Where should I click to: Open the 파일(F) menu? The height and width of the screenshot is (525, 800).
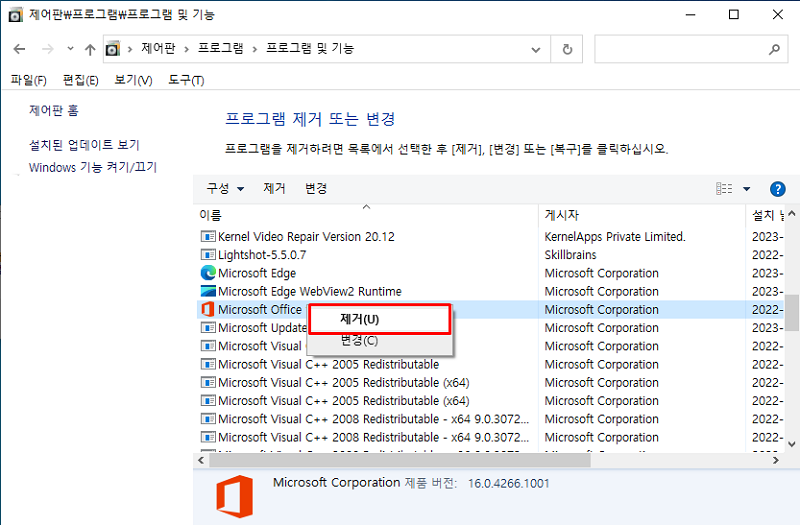(29, 80)
